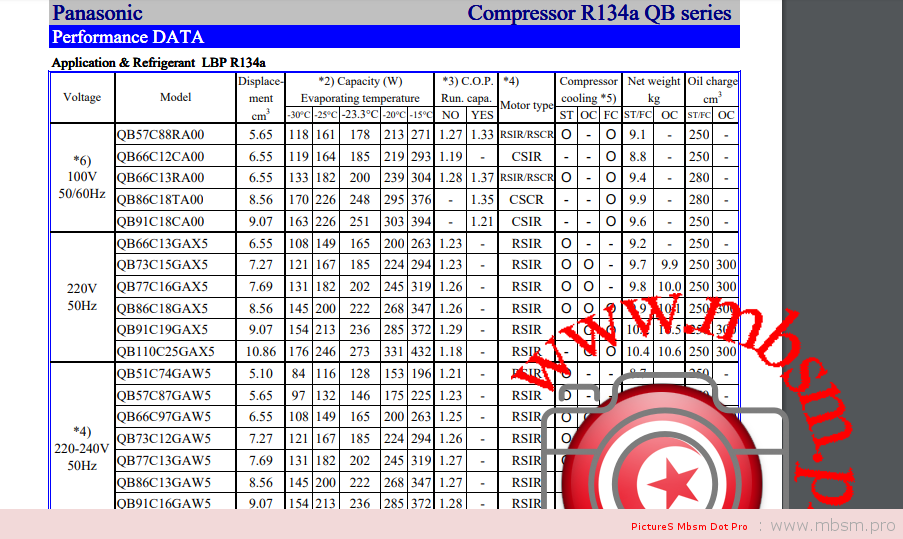
Task: Click the 'Compressor R134a QB series' title
Action: [x=599, y=13]
